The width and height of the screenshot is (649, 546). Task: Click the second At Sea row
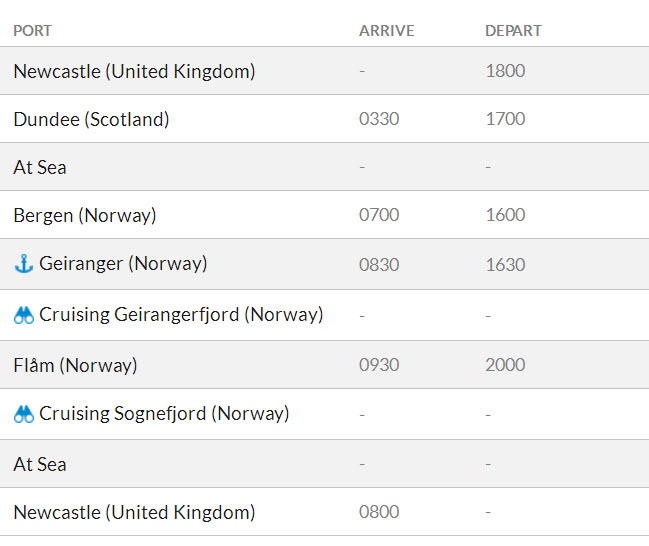point(40,464)
